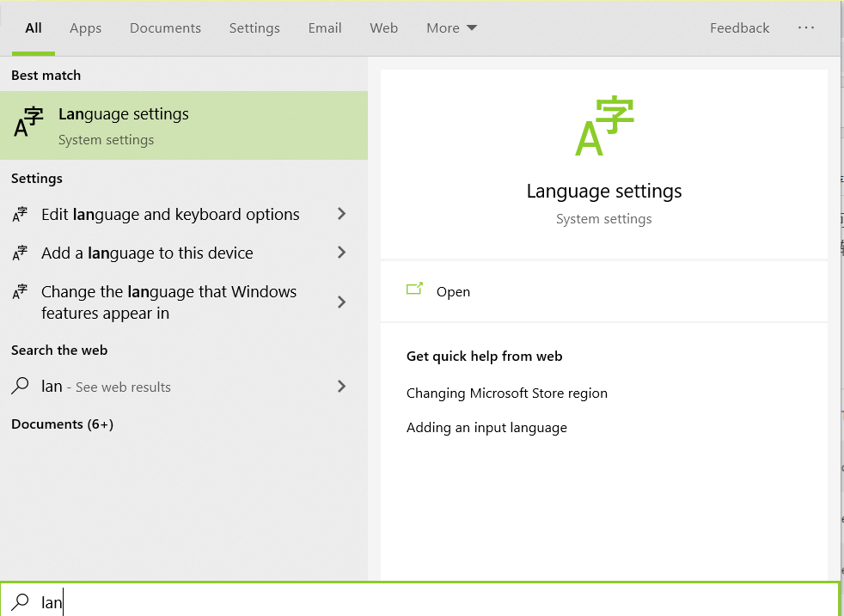Click the Change Windows display language icon
The height and width of the screenshot is (616, 844).
click(20, 292)
